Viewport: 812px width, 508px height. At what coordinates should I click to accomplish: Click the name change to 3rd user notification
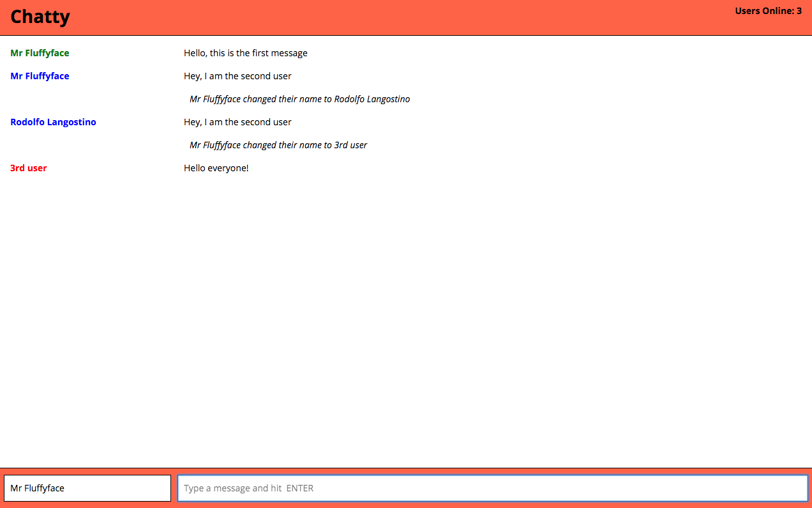tap(278, 145)
